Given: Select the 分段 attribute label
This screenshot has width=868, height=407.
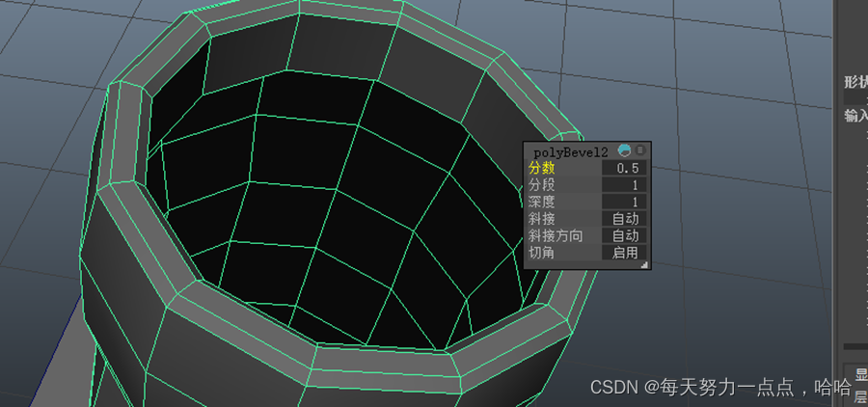Looking at the screenshot, I should pyautogui.click(x=543, y=185).
